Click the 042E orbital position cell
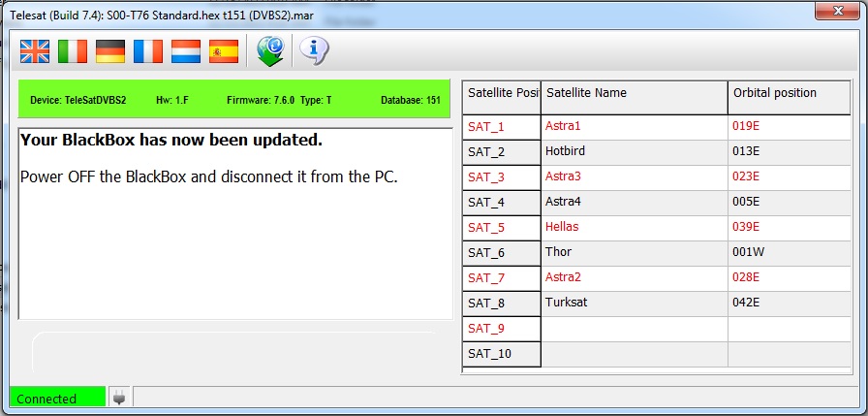Image resolution: width=868 pixels, height=416 pixels. [790, 304]
